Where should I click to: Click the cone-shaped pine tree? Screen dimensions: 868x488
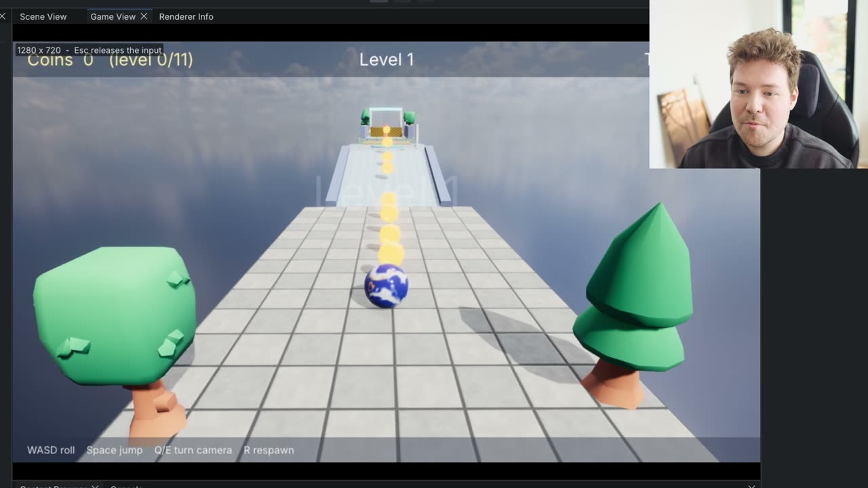[x=634, y=305]
